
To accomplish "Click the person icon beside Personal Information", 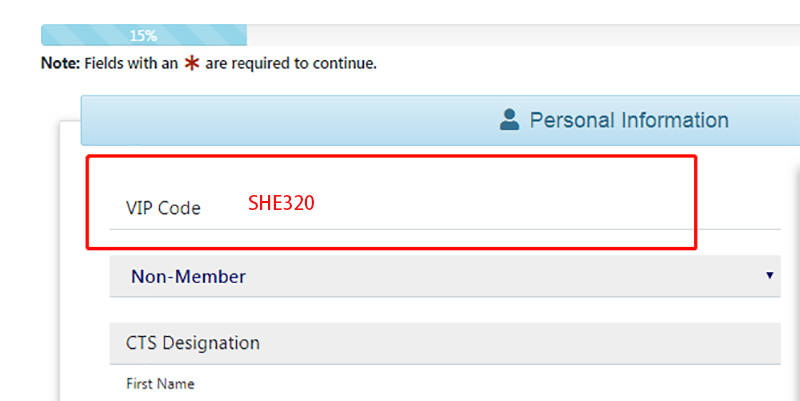I will pos(510,120).
